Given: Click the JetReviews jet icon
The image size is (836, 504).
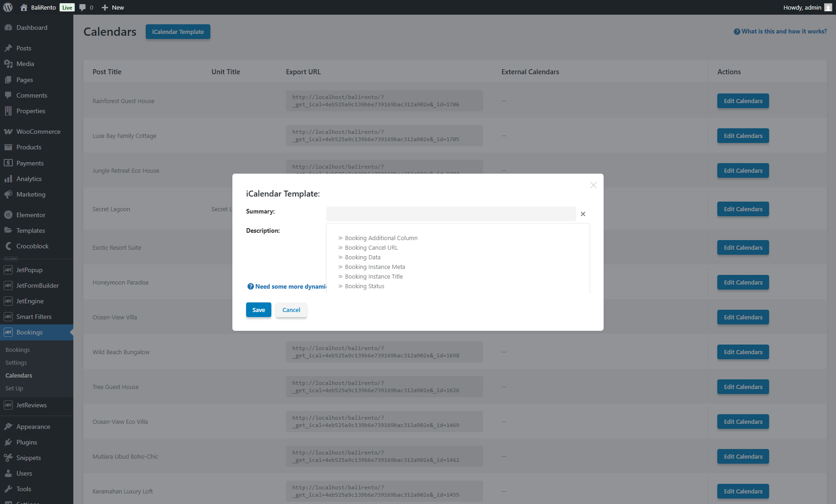Looking at the screenshot, I should [8, 405].
